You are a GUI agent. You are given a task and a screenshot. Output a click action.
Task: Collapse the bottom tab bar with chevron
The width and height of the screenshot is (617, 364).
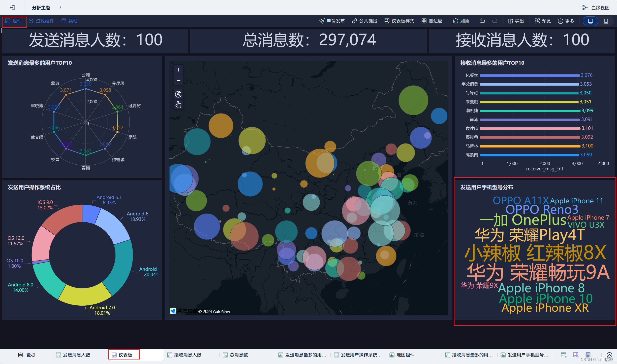coord(609,355)
